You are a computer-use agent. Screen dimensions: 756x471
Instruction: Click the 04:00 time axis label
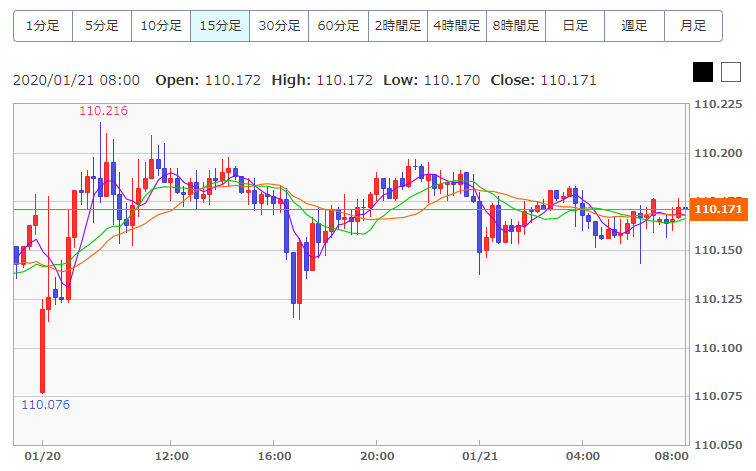[x=582, y=456]
